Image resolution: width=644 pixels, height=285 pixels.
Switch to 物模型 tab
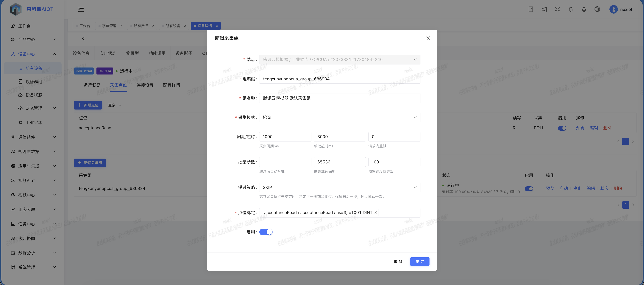click(x=132, y=53)
